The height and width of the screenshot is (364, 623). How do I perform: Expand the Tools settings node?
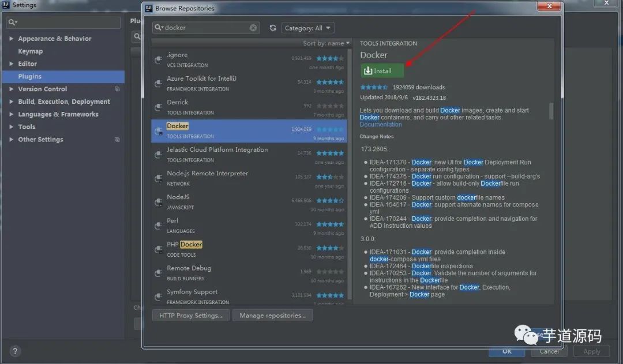point(11,127)
